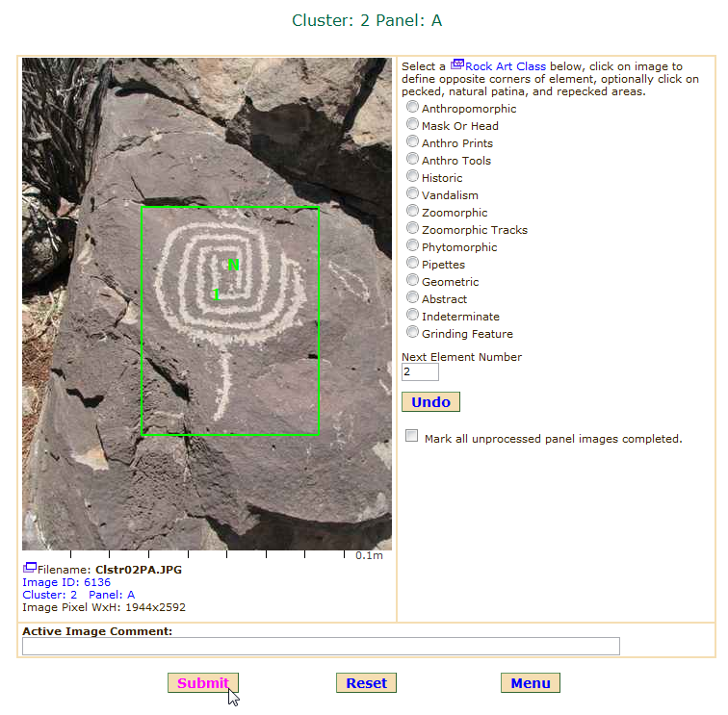Select the Zoomorphic radio button
Image resolution: width=728 pixels, height=715 pixels.
413,212
